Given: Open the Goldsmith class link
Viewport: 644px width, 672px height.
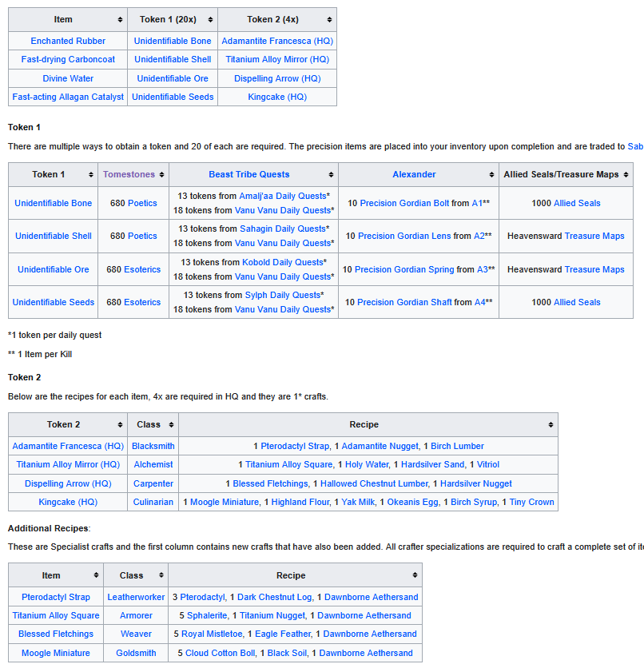Looking at the screenshot, I should (x=136, y=653).
